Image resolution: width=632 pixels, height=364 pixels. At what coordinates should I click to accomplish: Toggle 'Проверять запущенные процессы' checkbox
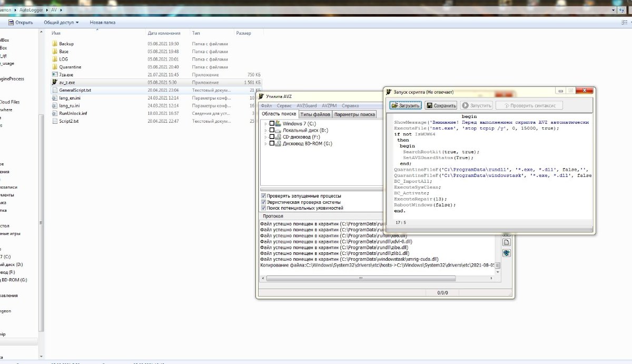click(x=264, y=196)
